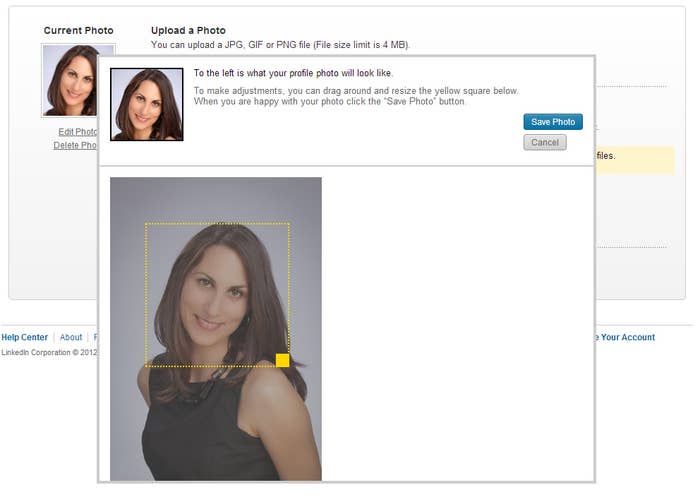Click the solid yellow resize handle
The width and height of the screenshot is (700, 497).
283,360
